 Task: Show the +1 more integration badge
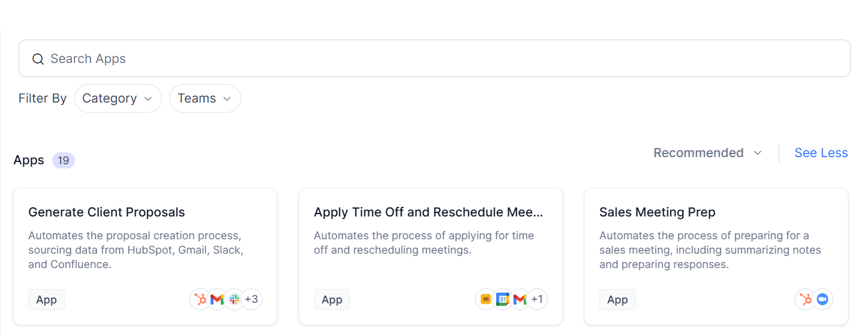tap(537, 299)
